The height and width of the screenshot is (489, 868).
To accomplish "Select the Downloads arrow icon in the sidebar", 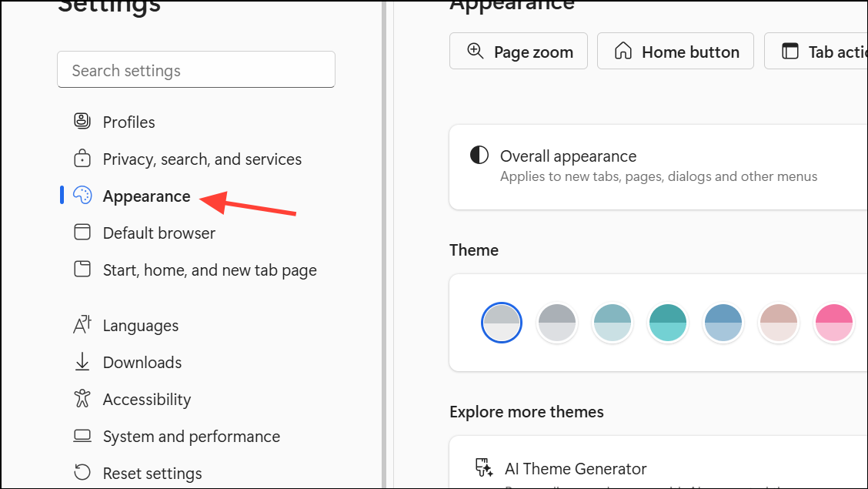I will tap(82, 361).
